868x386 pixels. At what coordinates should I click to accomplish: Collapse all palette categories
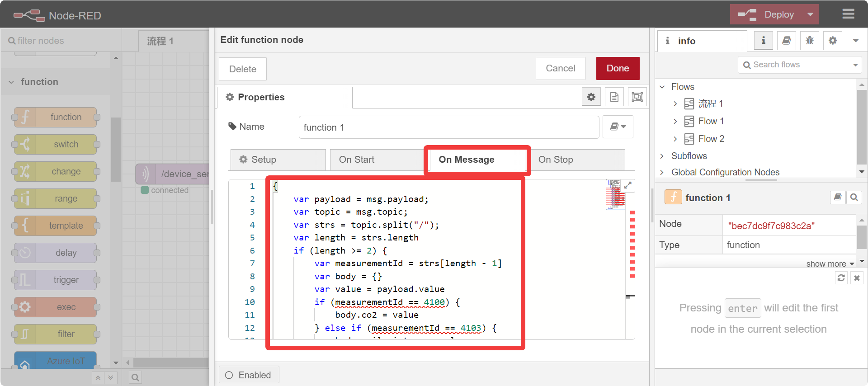point(98,377)
